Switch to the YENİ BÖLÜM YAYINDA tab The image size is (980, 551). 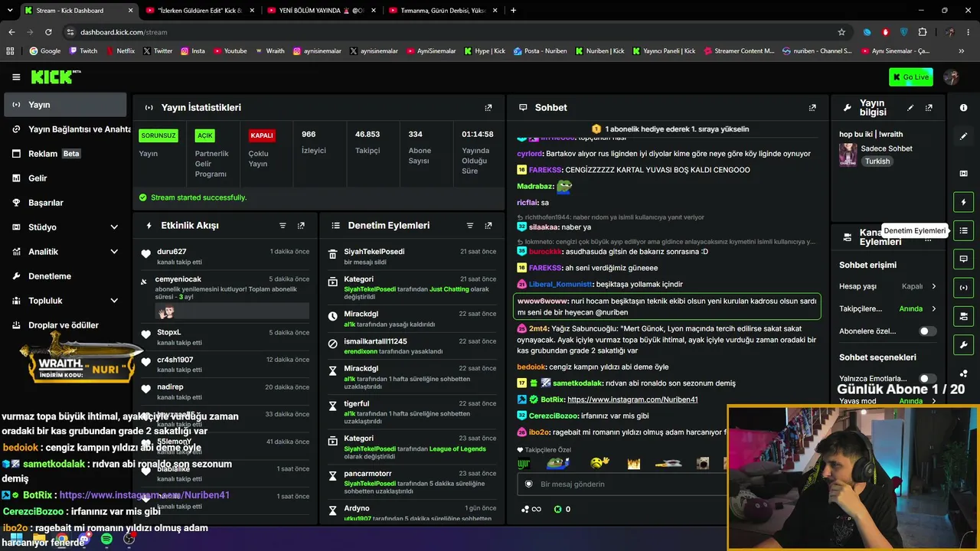[320, 11]
